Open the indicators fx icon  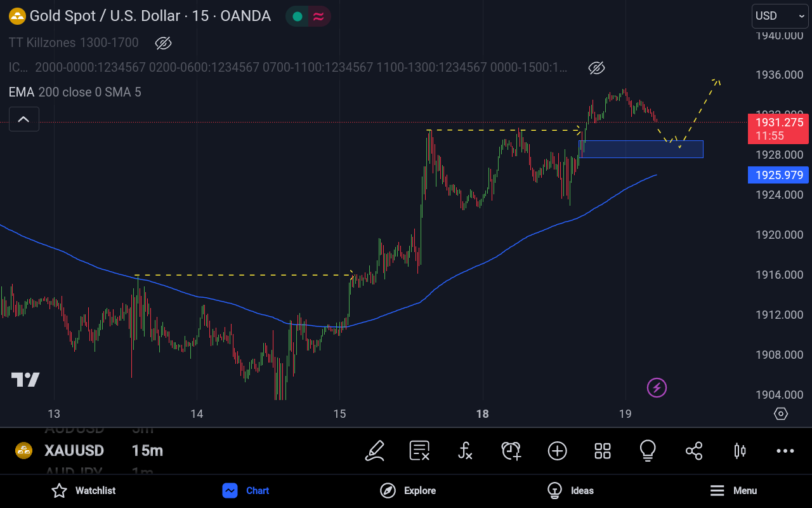pyautogui.click(x=465, y=451)
